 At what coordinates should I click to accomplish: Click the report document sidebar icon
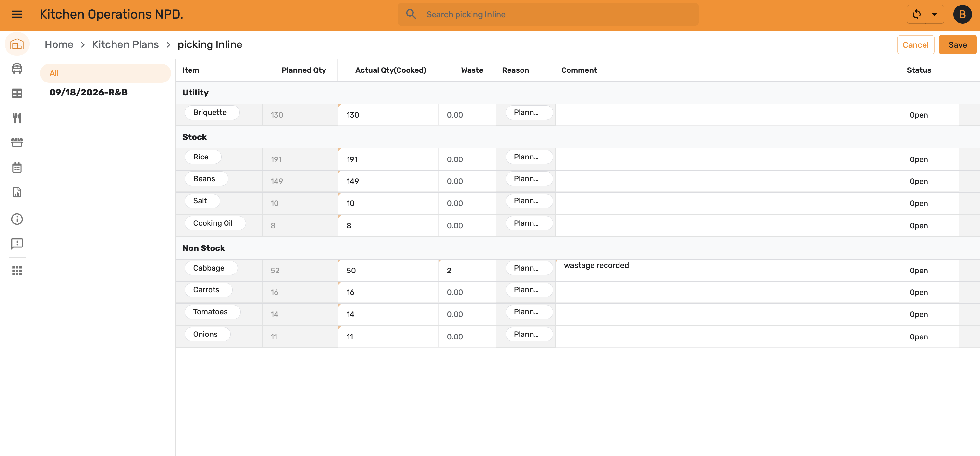point(17,192)
